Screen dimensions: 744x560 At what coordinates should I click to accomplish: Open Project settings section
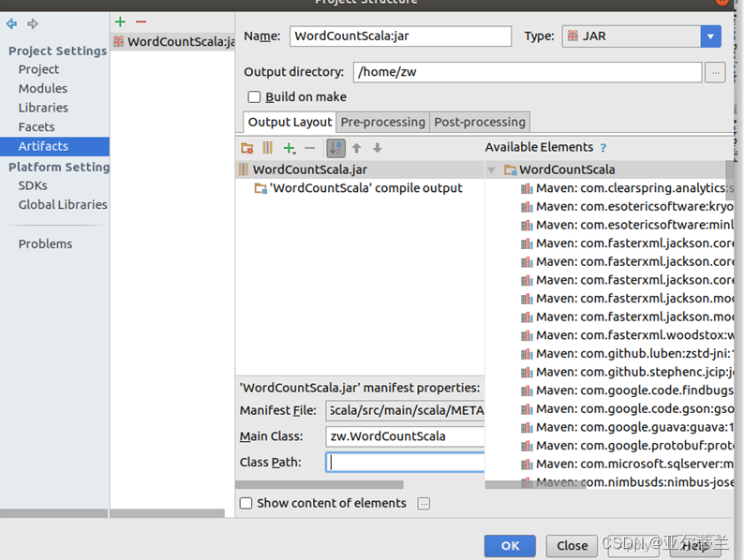tap(39, 69)
